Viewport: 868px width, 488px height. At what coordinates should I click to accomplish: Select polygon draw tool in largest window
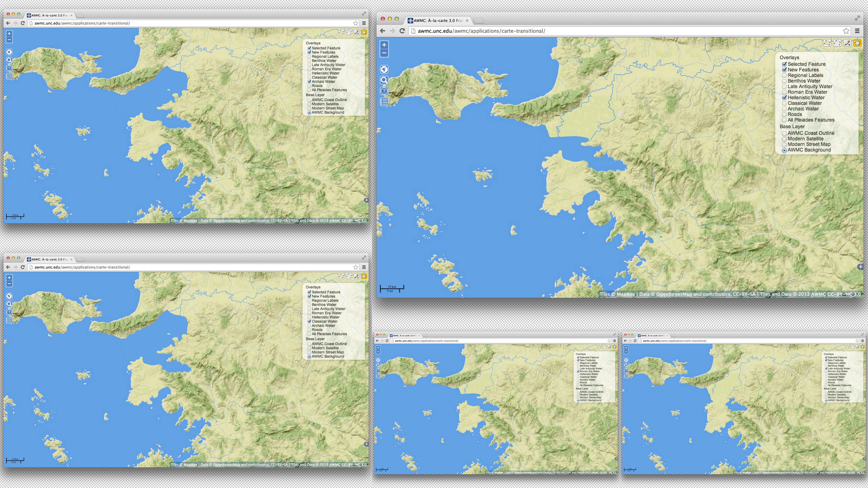(x=827, y=43)
